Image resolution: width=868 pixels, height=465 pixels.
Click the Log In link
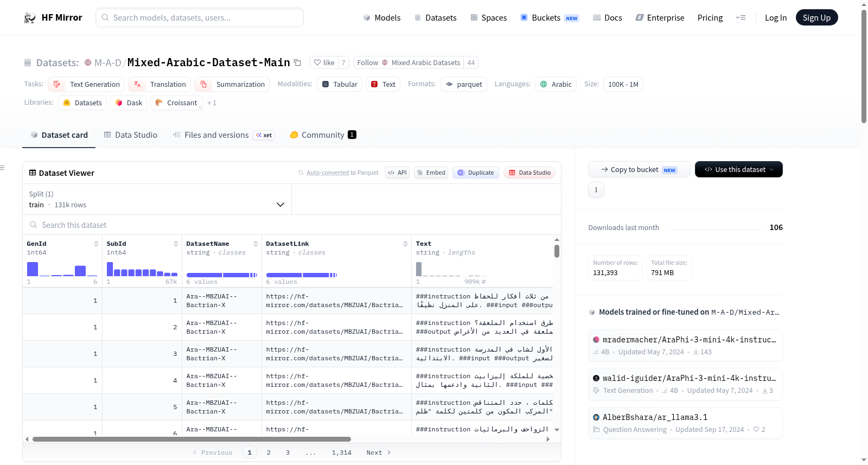coord(776,18)
